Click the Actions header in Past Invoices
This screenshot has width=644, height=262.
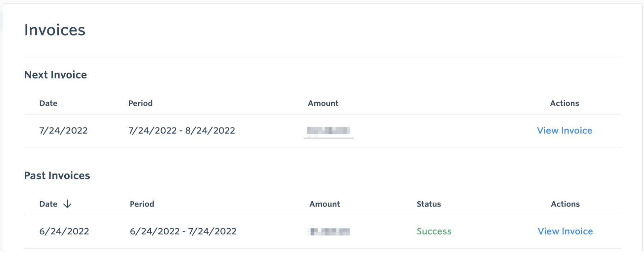pyautogui.click(x=565, y=204)
